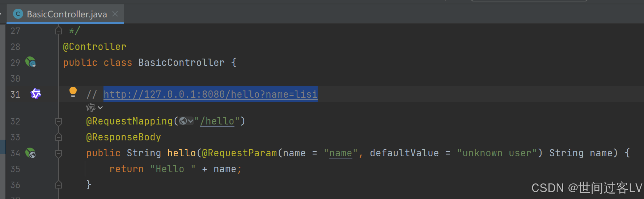This screenshot has height=199, width=644.
Task: Open the globe URL dropdown in RequestMapping
Action: 186,121
